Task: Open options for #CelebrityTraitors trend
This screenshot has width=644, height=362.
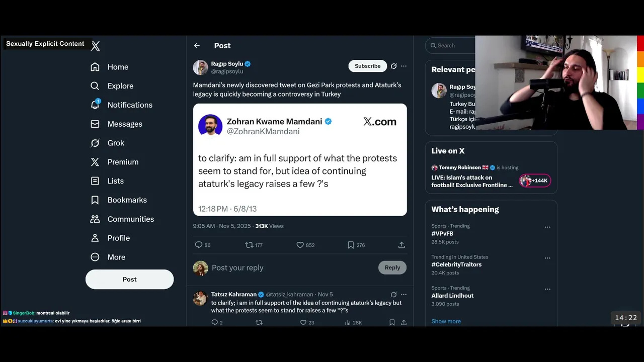Action: pyautogui.click(x=547, y=258)
